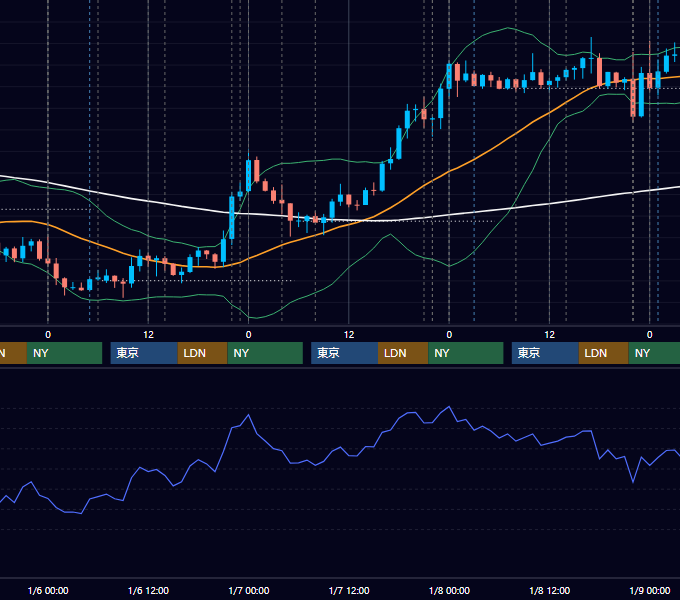Click the 1/8 00:00 date label

click(449, 590)
